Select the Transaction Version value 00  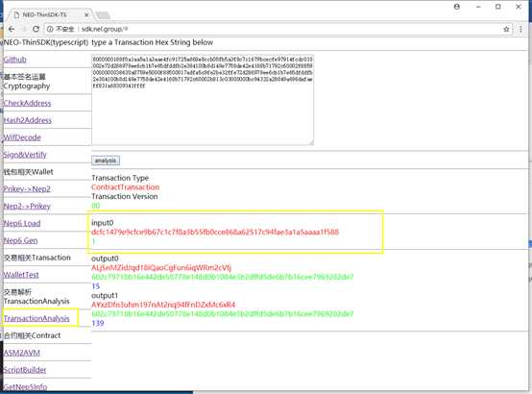coord(96,206)
